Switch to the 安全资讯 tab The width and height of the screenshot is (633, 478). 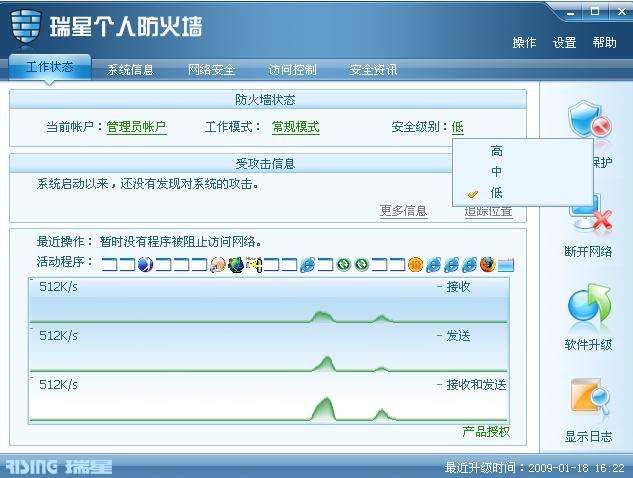pos(373,70)
